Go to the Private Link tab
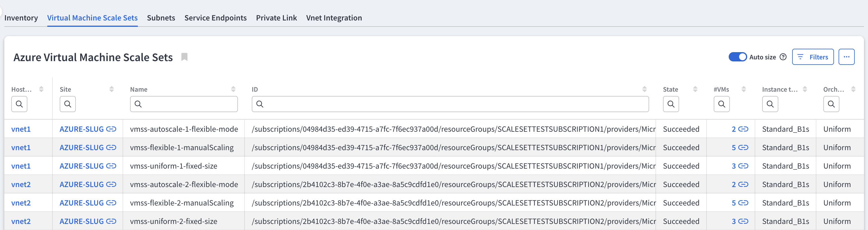 coord(276,18)
